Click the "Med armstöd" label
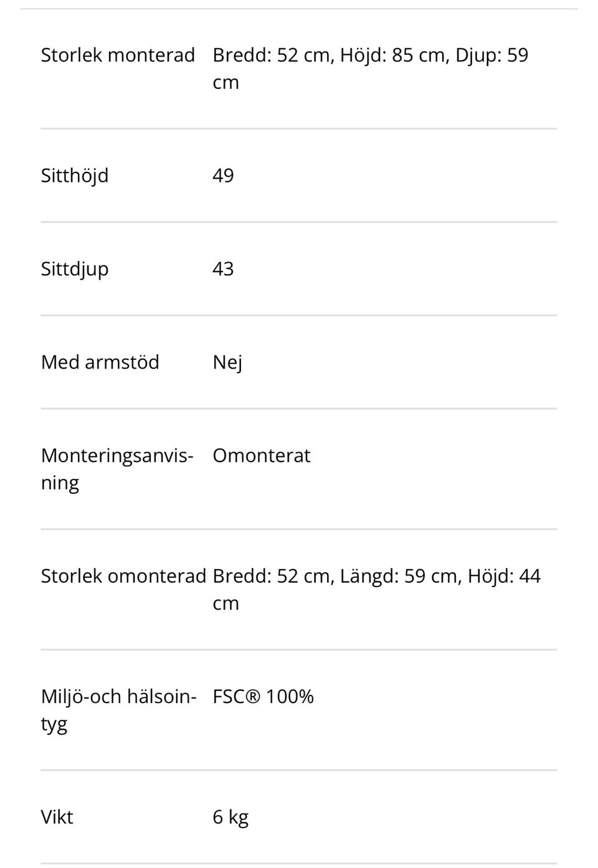The image size is (598, 868). (100, 362)
